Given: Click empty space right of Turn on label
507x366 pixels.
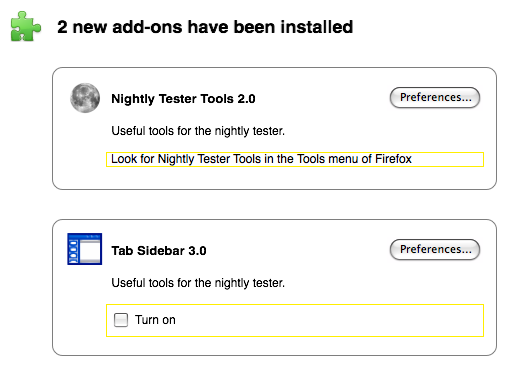Looking at the screenshot, I should point(328,320).
